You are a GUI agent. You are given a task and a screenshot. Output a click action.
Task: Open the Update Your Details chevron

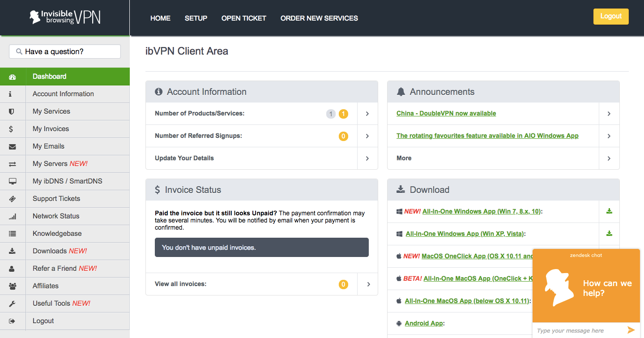(x=367, y=158)
